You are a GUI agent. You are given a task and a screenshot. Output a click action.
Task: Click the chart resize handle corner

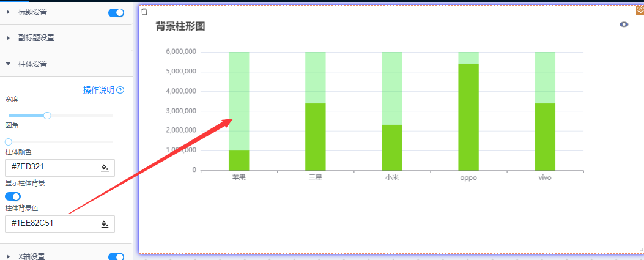click(641, 250)
